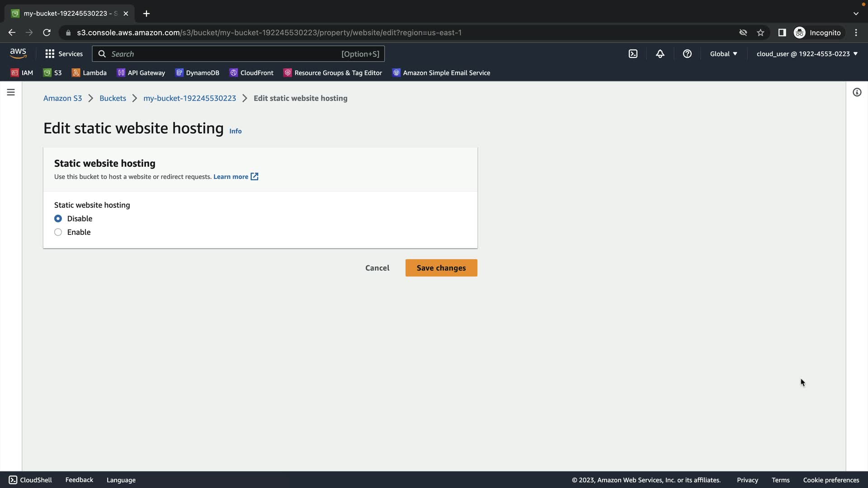
Task: Expand the cloud_user account dropdown
Action: pyautogui.click(x=807, y=54)
